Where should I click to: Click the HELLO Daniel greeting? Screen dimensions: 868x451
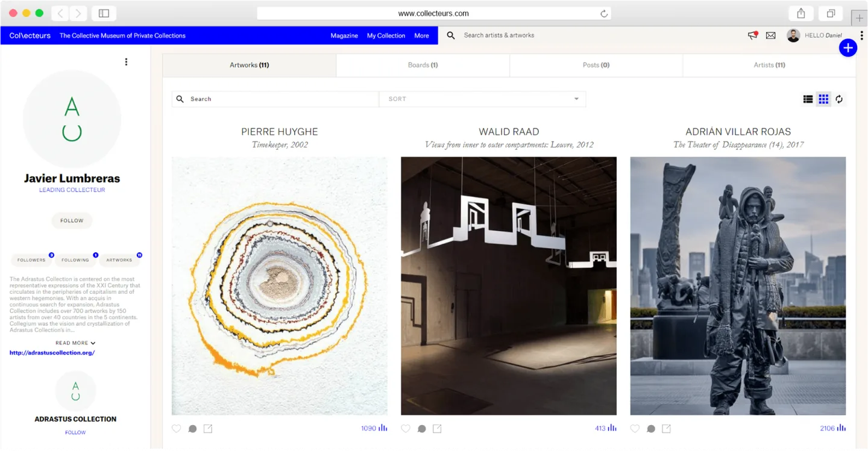pos(823,36)
